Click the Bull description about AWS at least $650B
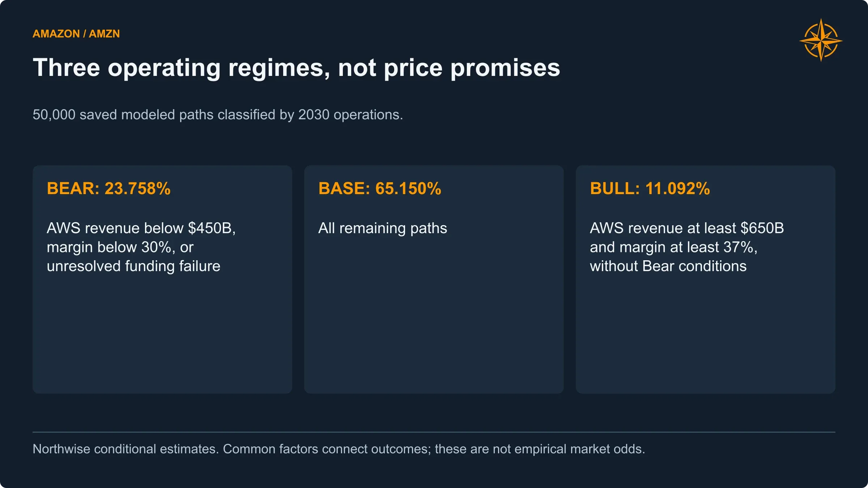The image size is (868, 488). click(687, 247)
